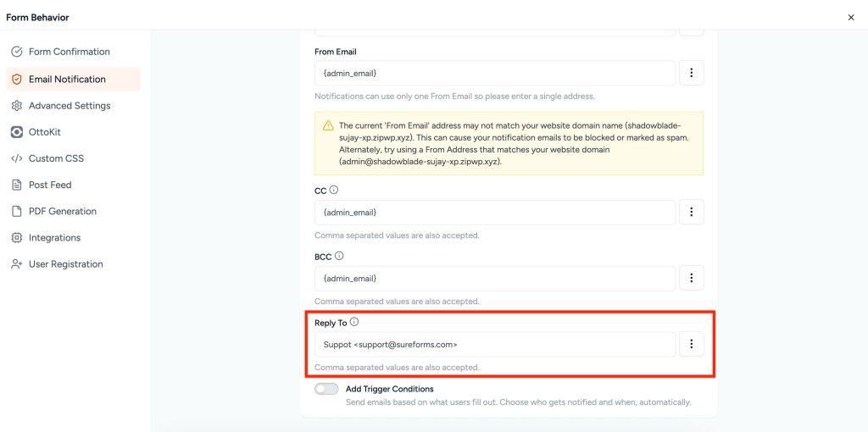Open the BCC field options menu

tap(692, 278)
